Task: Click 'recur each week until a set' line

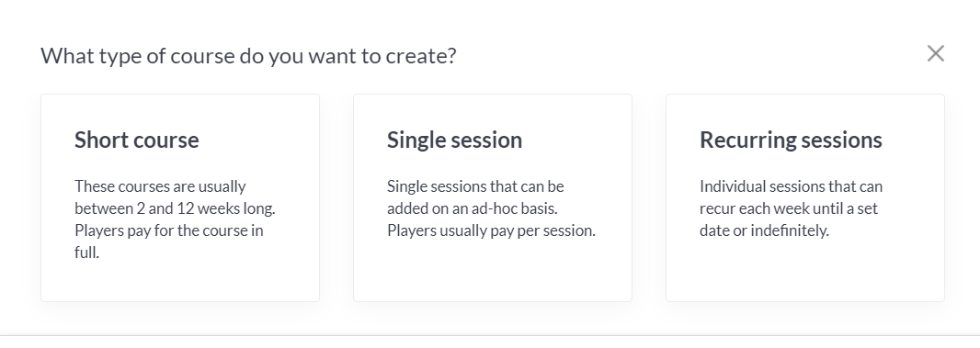Action: tap(789, 208)
